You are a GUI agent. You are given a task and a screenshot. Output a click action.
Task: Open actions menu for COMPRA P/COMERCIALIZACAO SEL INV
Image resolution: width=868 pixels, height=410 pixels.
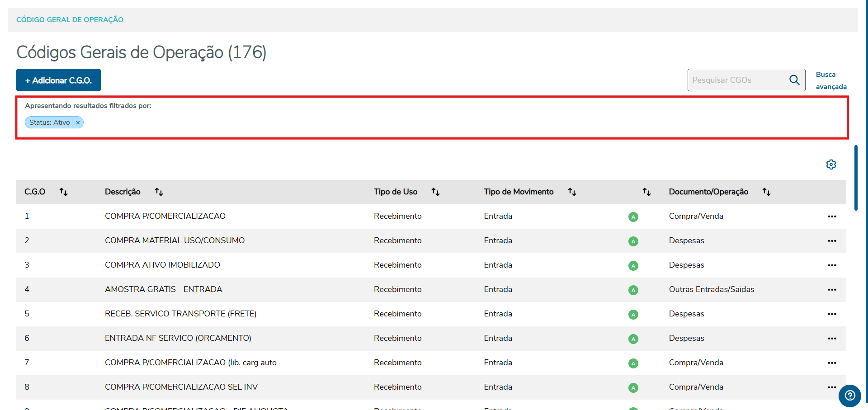pyautogui.click(x=832, y=387)
